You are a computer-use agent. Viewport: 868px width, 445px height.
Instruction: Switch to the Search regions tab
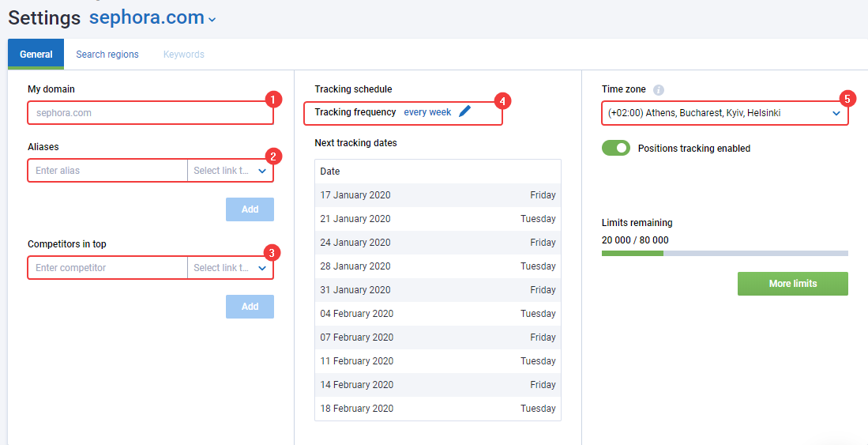(x=107, y=55)
